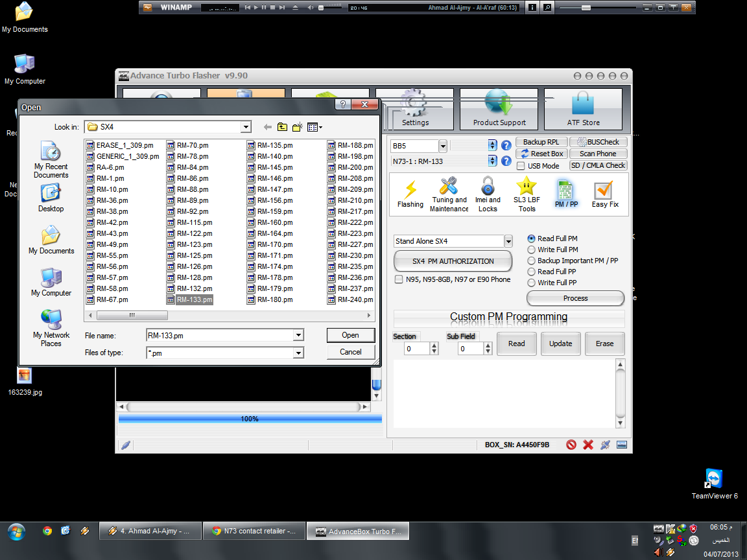
Task: Select Read Full PM option
Action: [x=552, y=239]
